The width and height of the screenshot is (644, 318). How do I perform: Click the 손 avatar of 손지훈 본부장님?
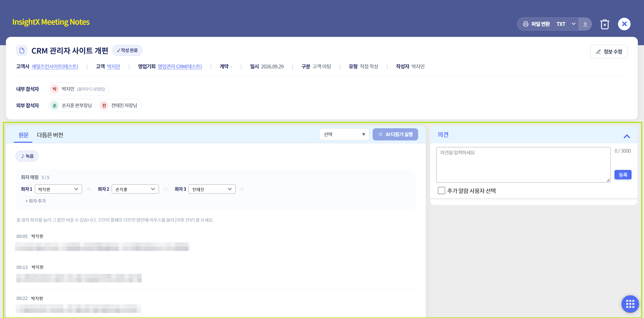click(x=54, y=105)
